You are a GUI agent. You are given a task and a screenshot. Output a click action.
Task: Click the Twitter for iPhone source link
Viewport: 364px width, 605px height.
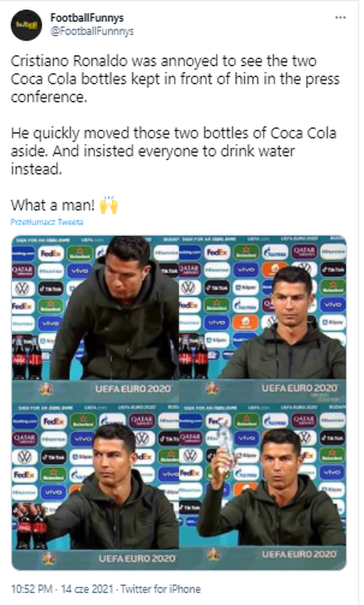point(160,589)
